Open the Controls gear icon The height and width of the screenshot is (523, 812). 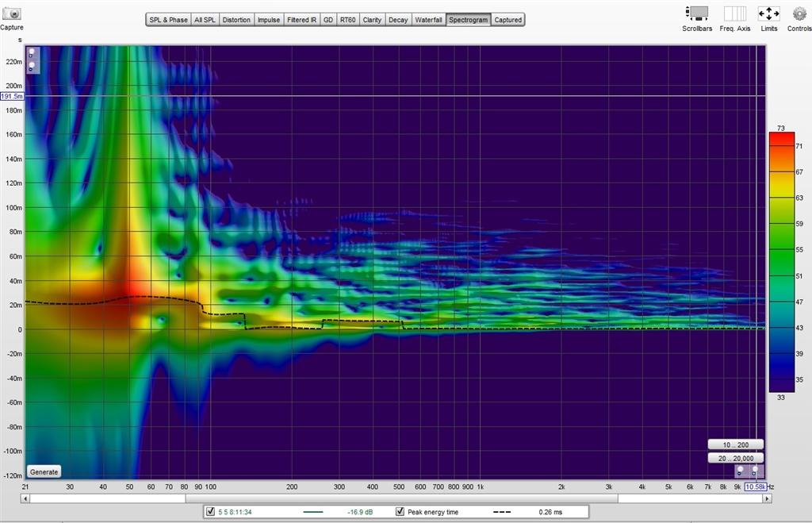[799, 13]
